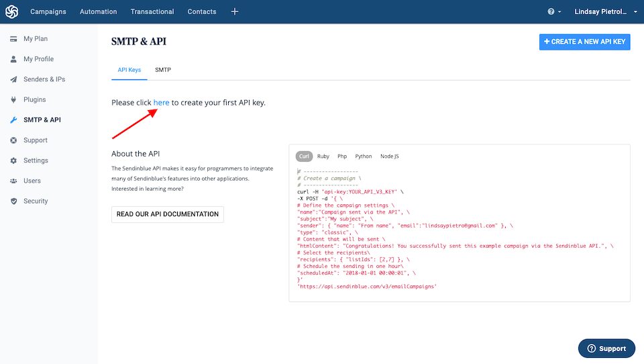The height and width of the screenshot is (364, 644).
Task: Open Security page in sidebar
Action: click(x=36, y=201)
